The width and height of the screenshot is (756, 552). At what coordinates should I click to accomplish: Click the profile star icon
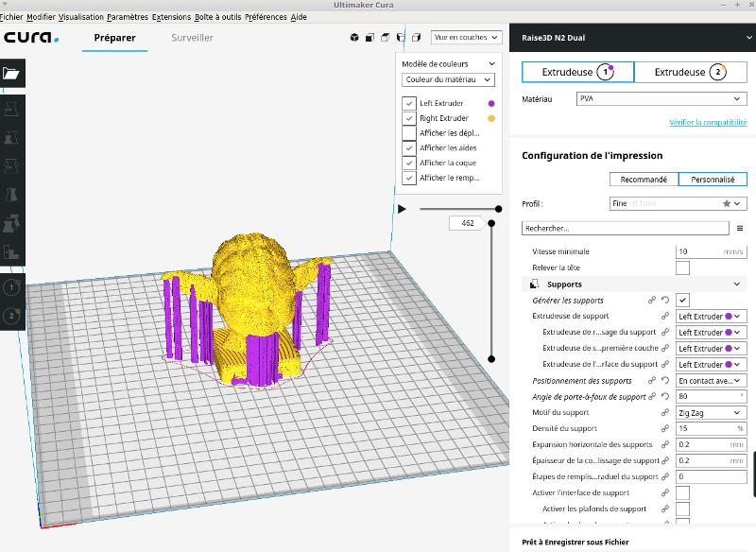point(727,203)
